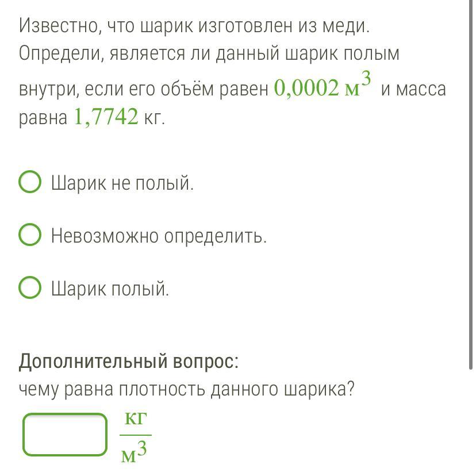Click the "чему равна плотность данного шарика?" line
The width and height of the screenshot is (476, 476).
pyautogui.click(x=186, y=390)
